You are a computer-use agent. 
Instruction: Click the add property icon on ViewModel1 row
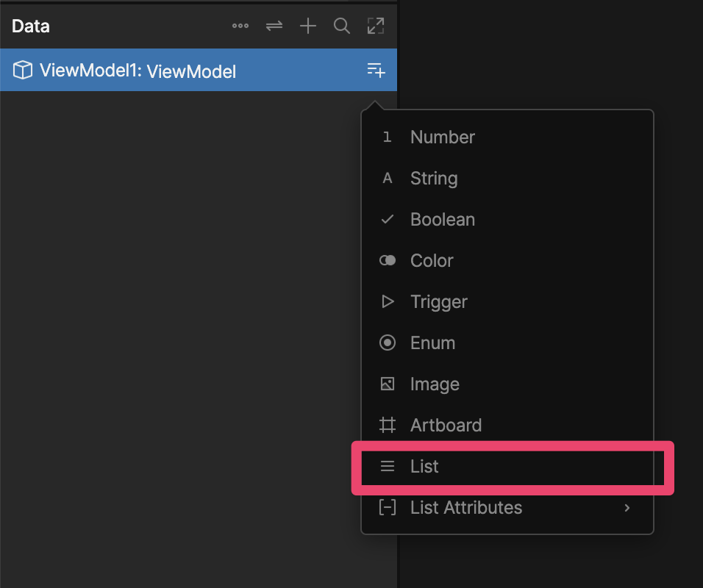(x=376, y=70)
